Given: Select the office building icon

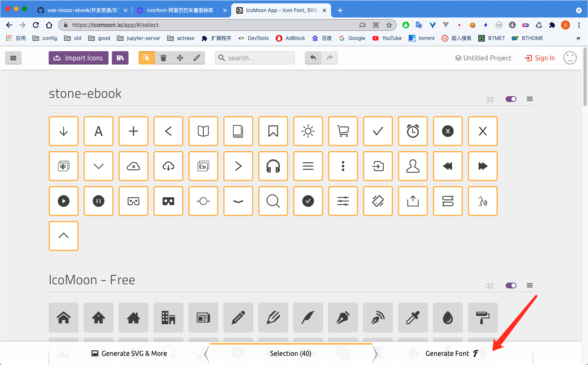Looking at the screenshot, I should pos(168,318).
